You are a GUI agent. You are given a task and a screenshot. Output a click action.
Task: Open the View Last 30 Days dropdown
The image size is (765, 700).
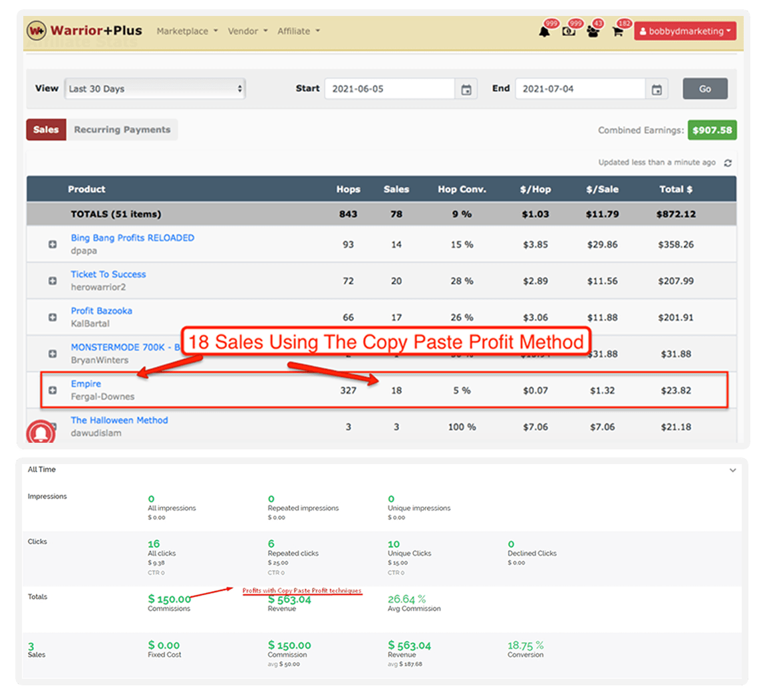[155, 88]
